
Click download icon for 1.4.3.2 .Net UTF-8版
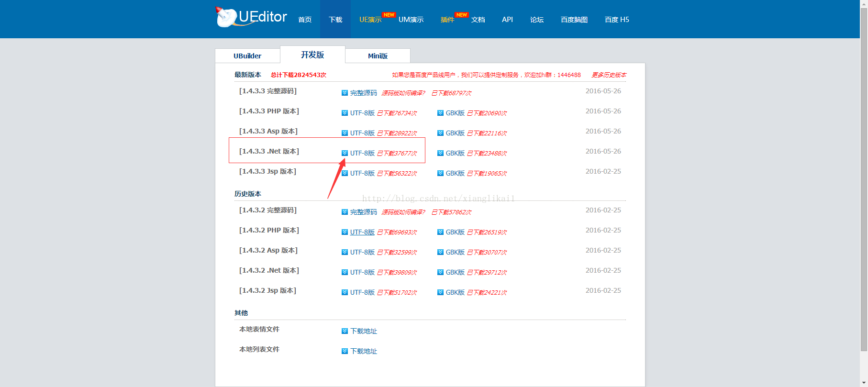point(345,272)
